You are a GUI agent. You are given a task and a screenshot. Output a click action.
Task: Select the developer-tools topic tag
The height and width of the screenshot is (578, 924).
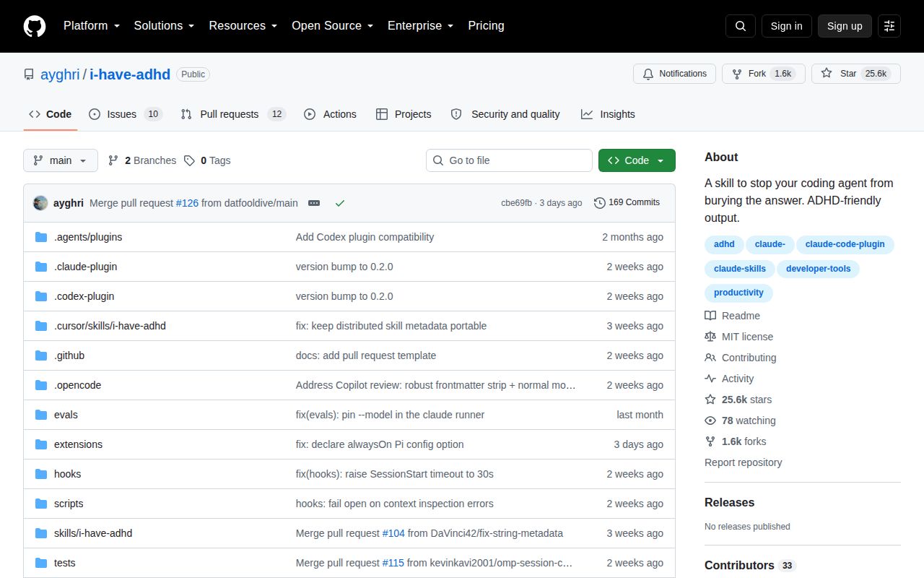pos(819,269)
